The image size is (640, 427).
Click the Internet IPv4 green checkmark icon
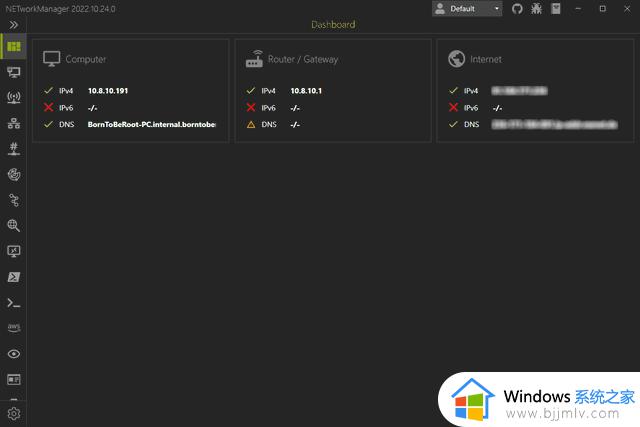(453, 90)
